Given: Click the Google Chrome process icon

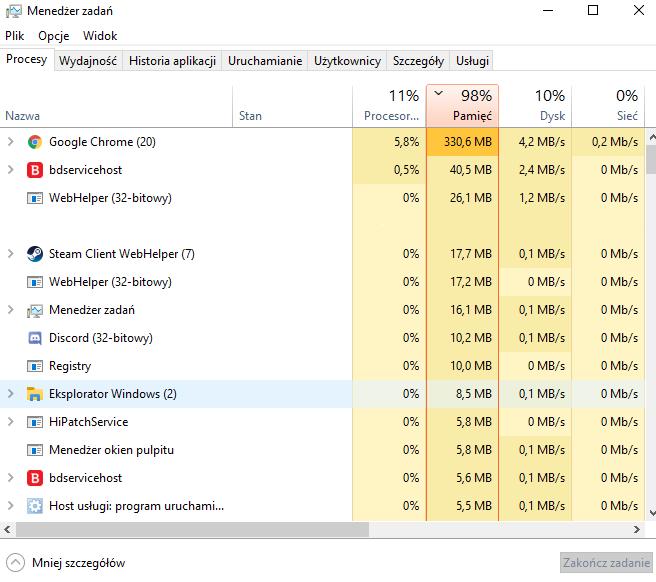Looking at the screenshot, I should pyautogui.click(x=35, y=142).
